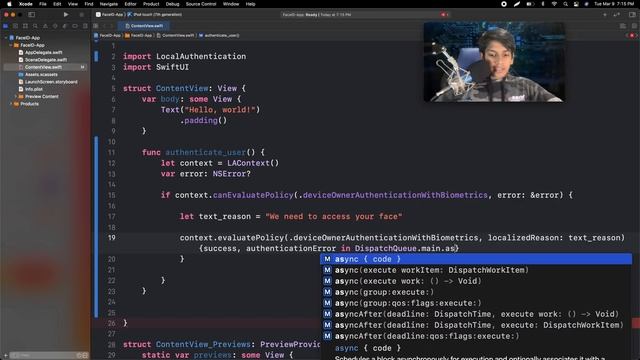Open Spotlight search in menu bar
Screen dimensions: 640x360
tap(565, 4)
